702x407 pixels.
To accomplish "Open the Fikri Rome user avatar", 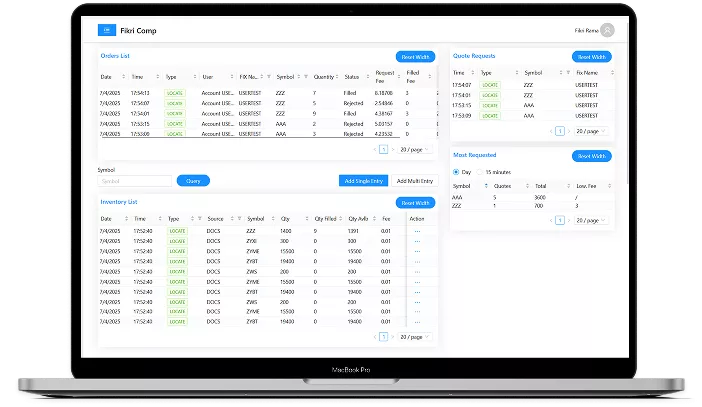I will 607,30.
